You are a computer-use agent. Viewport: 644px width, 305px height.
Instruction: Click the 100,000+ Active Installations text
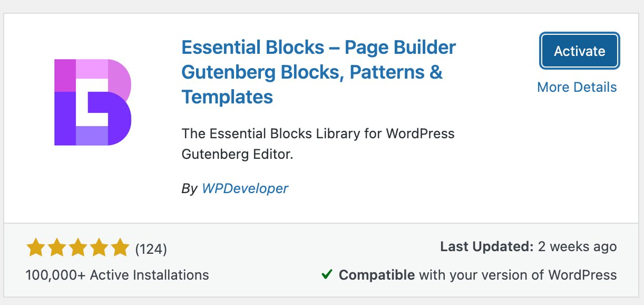click(x=117, y=275)
